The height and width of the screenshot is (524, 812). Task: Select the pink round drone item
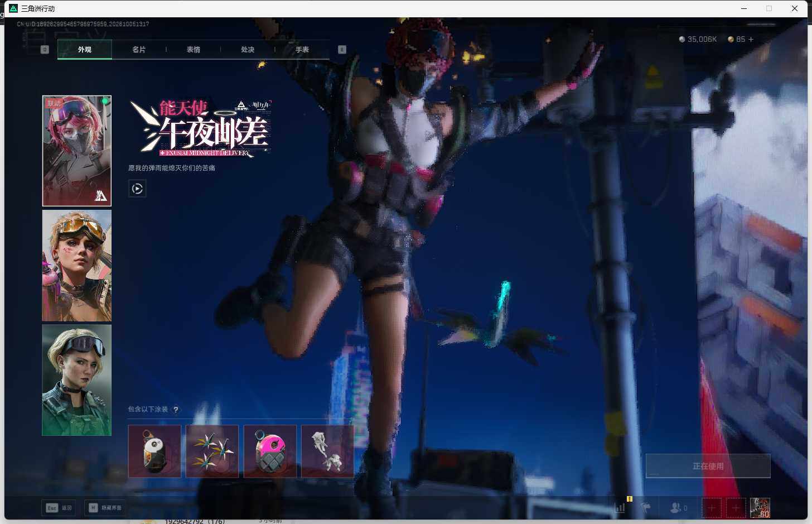pos(270,451)
